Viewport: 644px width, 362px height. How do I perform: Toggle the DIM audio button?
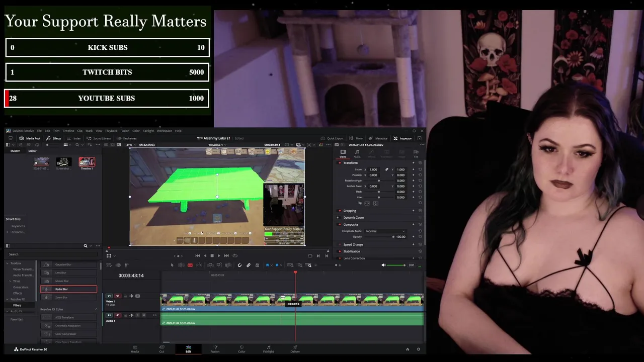click(x=411, y=265)
